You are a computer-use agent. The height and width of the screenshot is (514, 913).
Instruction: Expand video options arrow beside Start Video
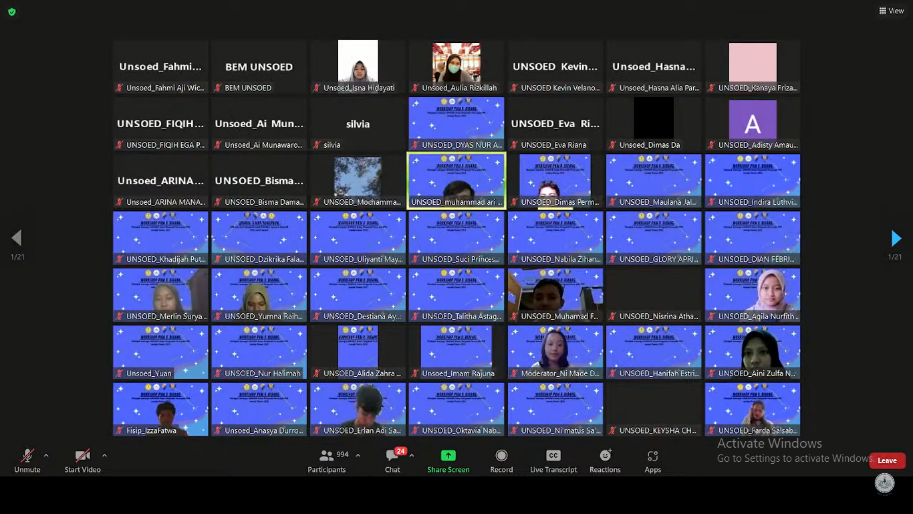point(104,456)
